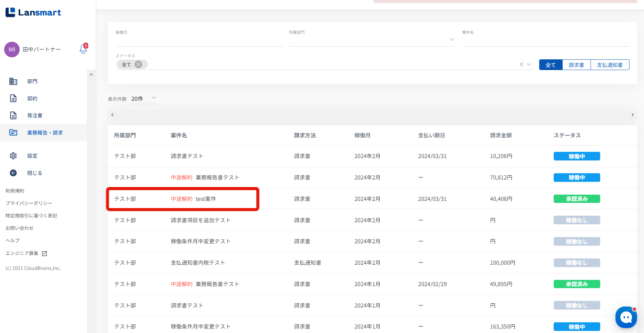Focus the 稼働月 filter field

(199, 41)
